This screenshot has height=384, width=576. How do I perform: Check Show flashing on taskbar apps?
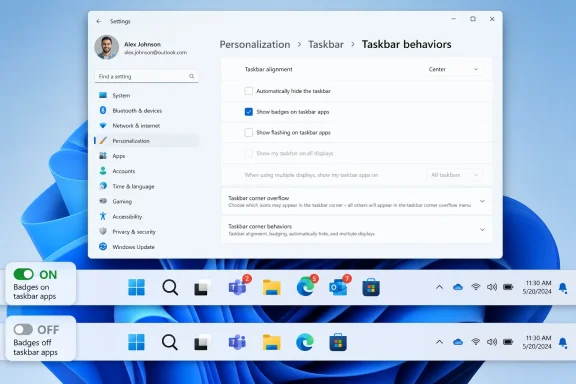249,132
